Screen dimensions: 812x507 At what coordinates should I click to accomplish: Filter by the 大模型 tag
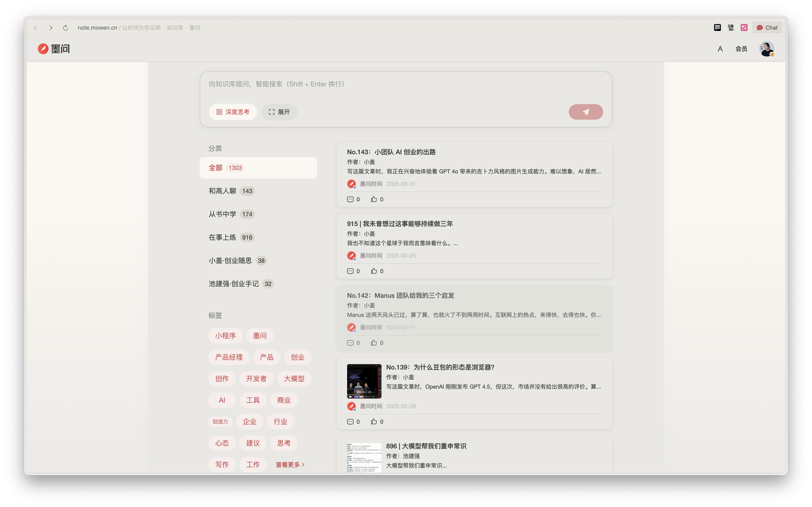point(294,379)
